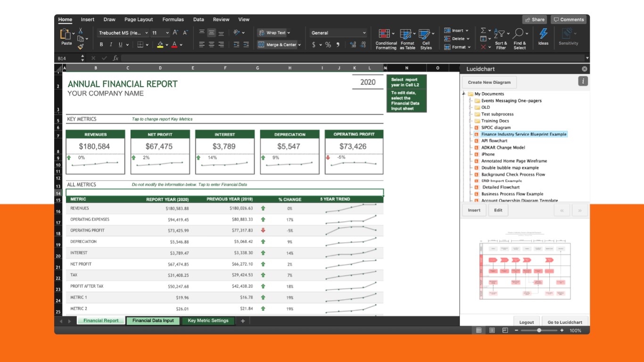Click the Lucidchart panel Insert button
The height and width of the screenshot is (362, 644).
point(474,210)
